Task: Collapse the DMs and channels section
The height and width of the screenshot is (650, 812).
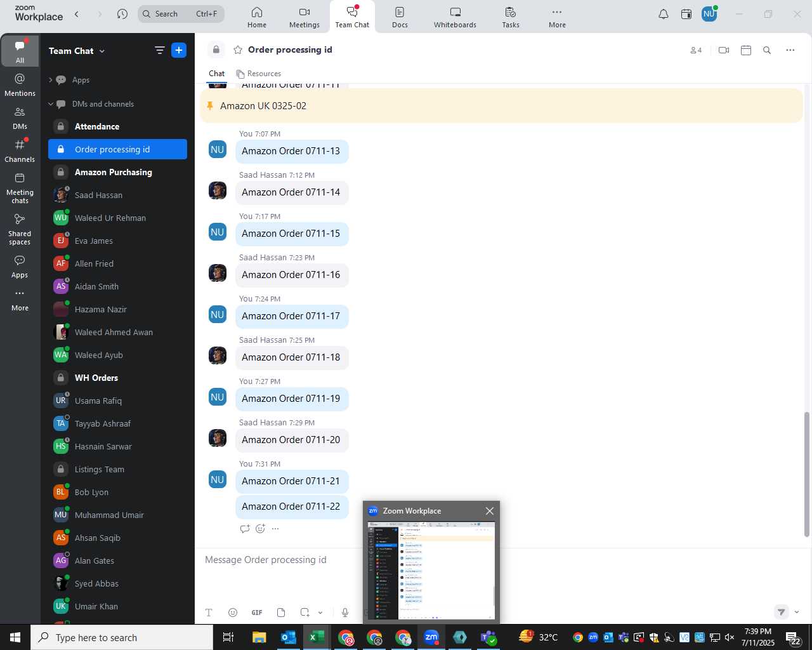Action: point(51,104)
